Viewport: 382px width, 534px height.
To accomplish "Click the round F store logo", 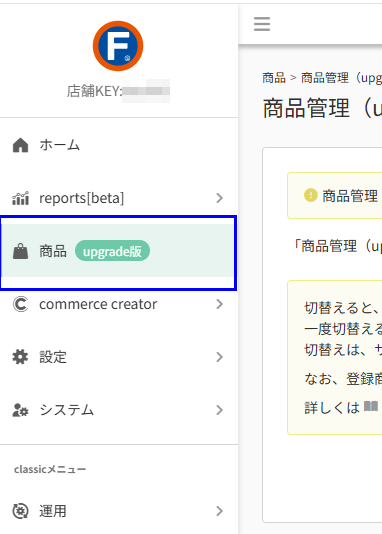I will pos(118,46).
